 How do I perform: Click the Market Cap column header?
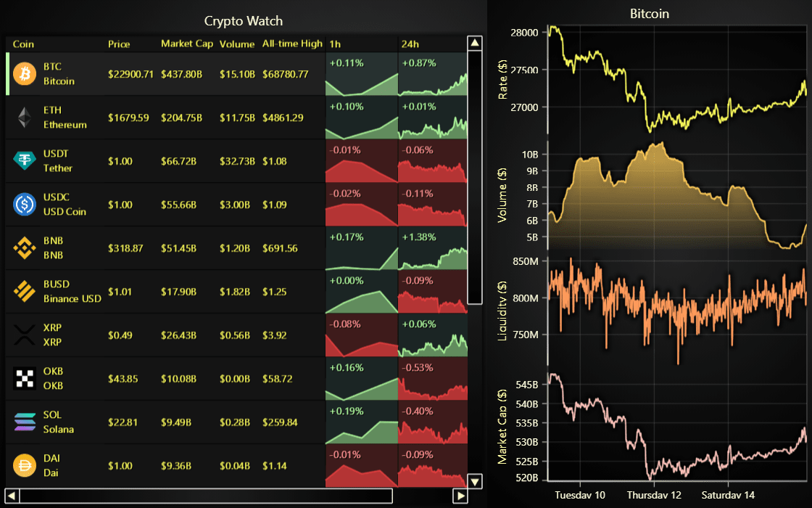click(x=187, y=44)
